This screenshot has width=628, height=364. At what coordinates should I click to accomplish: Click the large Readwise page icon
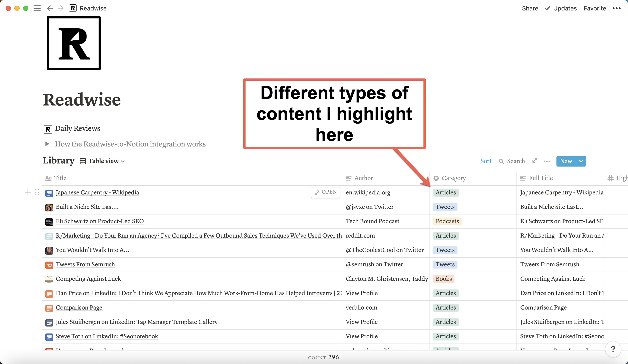74,43
